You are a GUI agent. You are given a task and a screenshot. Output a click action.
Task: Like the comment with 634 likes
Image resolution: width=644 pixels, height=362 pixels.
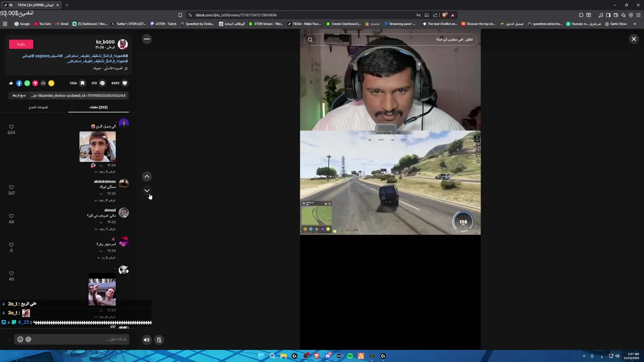[11, 127]
